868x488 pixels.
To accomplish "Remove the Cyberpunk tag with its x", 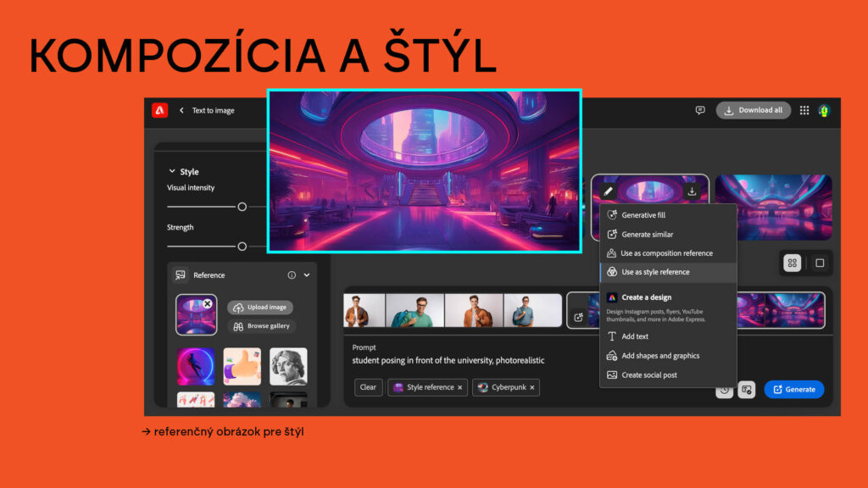I will coord(532,387).
